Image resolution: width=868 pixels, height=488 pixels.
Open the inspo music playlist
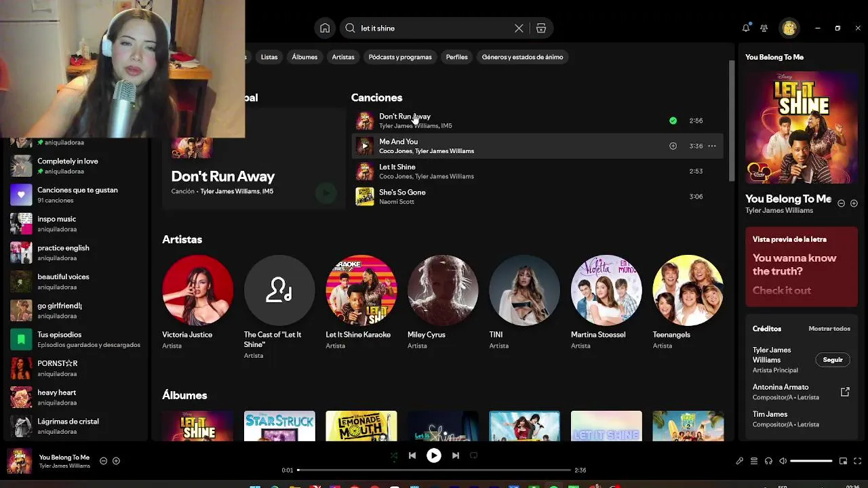[75, 224]
